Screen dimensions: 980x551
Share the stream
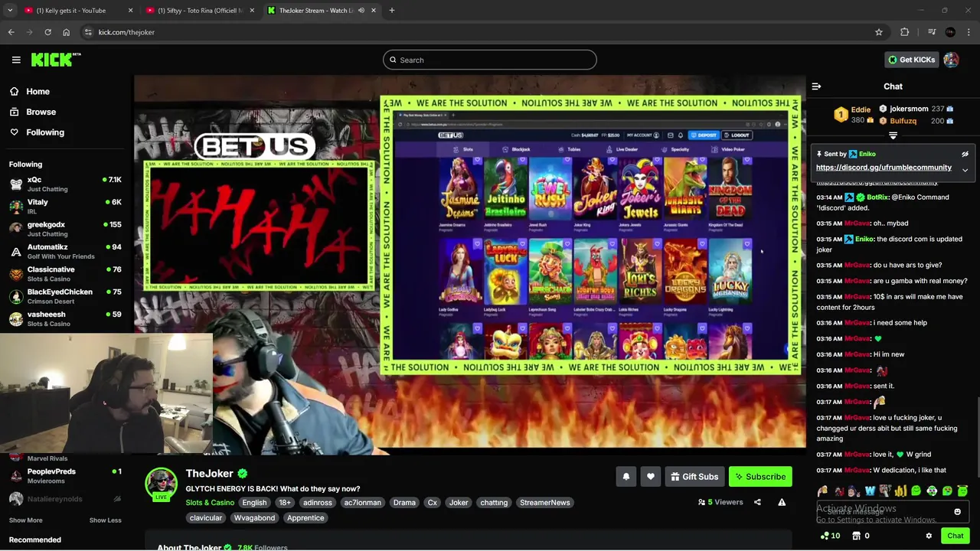click(x=757, y=502)
